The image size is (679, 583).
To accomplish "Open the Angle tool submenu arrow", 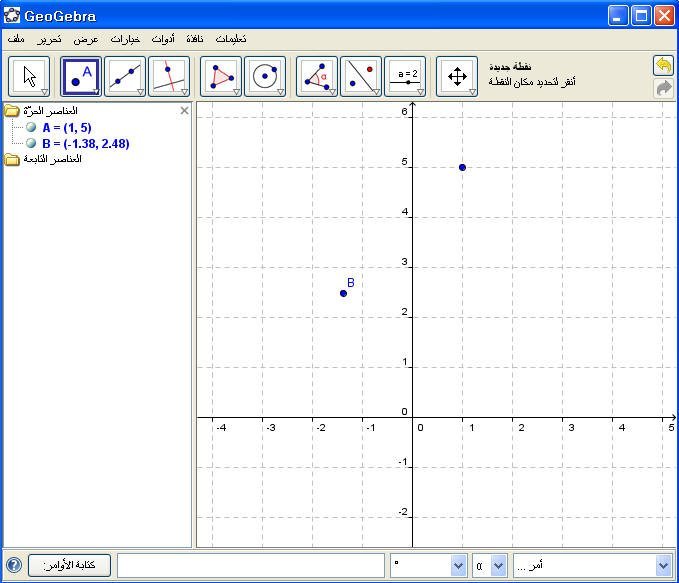I will tap(333, 92).
